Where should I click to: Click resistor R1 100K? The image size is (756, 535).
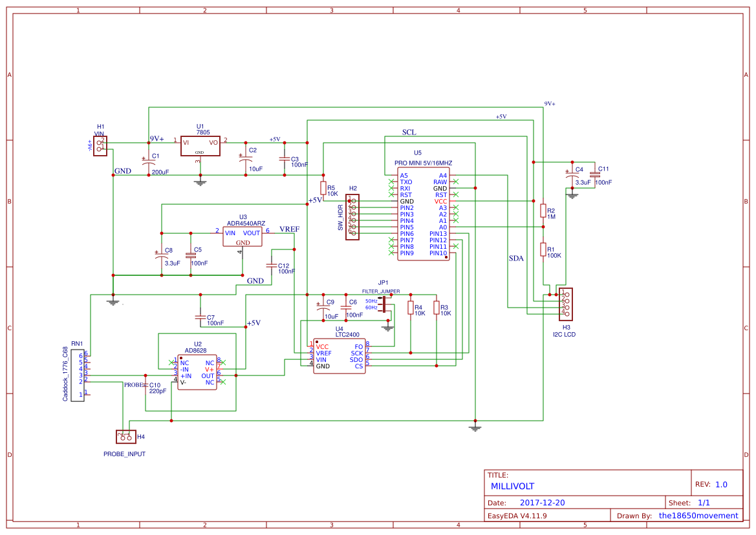click(543, 249)
